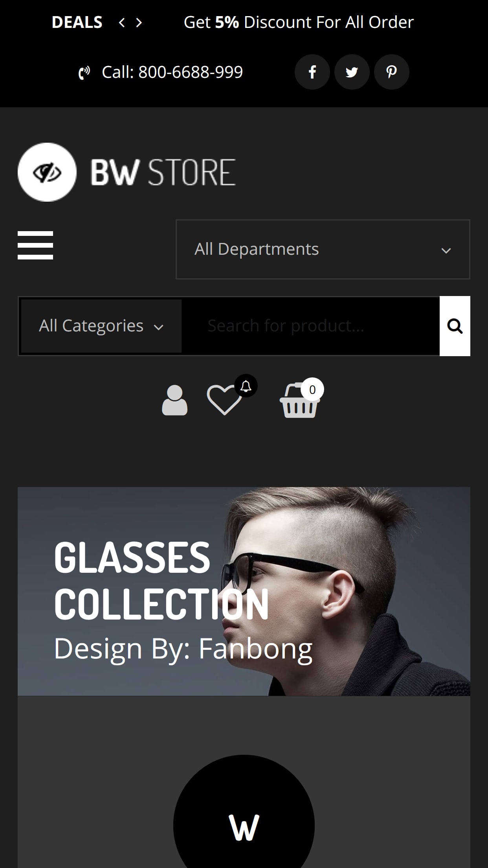The height and width of the screenshot is (868, 488).
Task: Open the Twitter social link
Action: click(x=352, y=72)
